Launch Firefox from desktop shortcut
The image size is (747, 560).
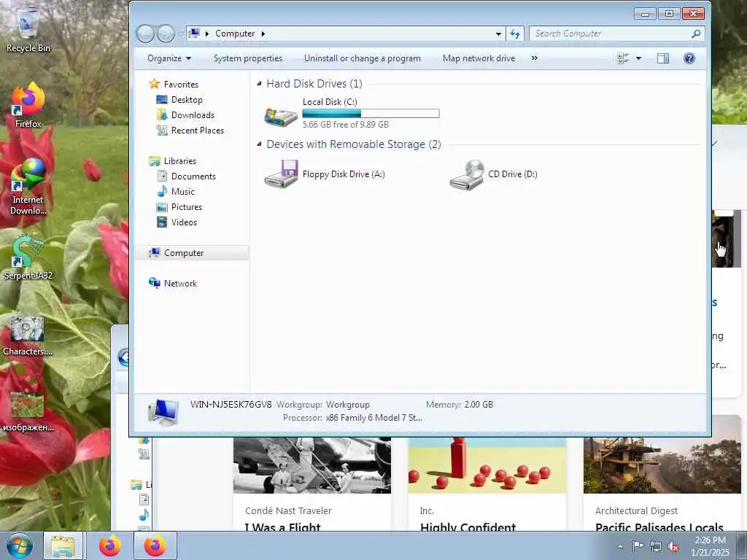(x=28, y=105)
